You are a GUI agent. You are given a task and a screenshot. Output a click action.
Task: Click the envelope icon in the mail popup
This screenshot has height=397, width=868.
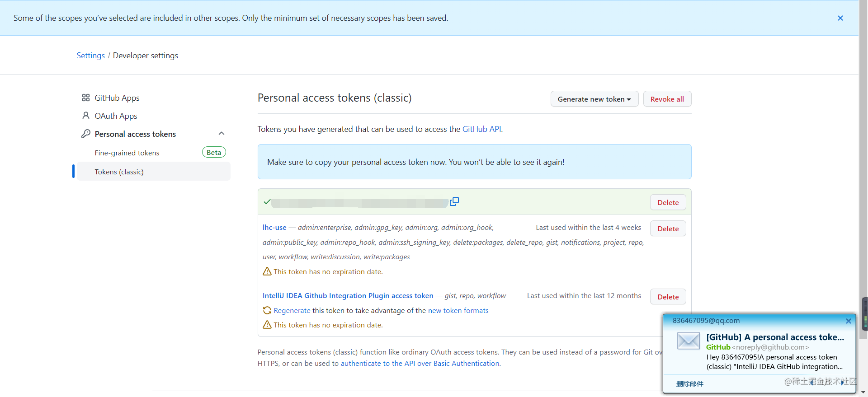689,341
